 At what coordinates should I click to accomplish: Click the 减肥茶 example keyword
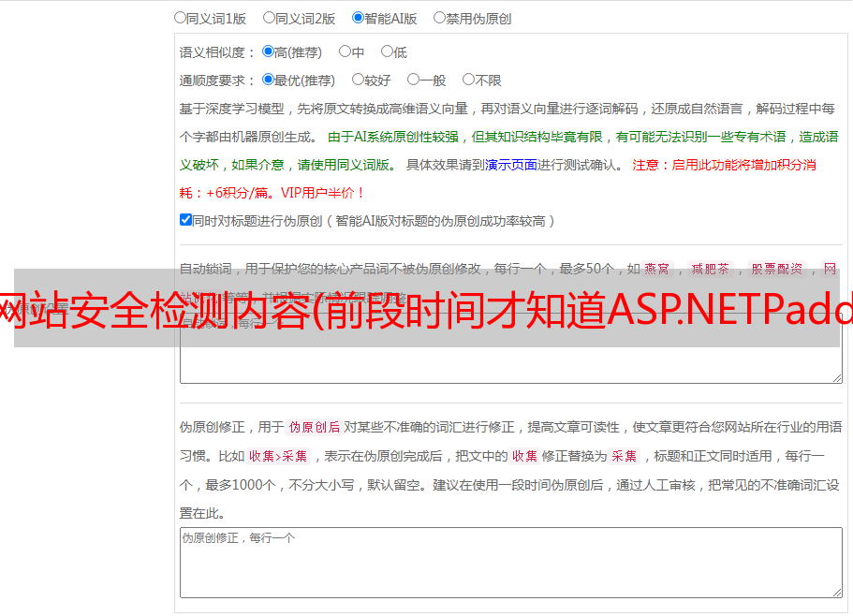click(x=710, y=269)
